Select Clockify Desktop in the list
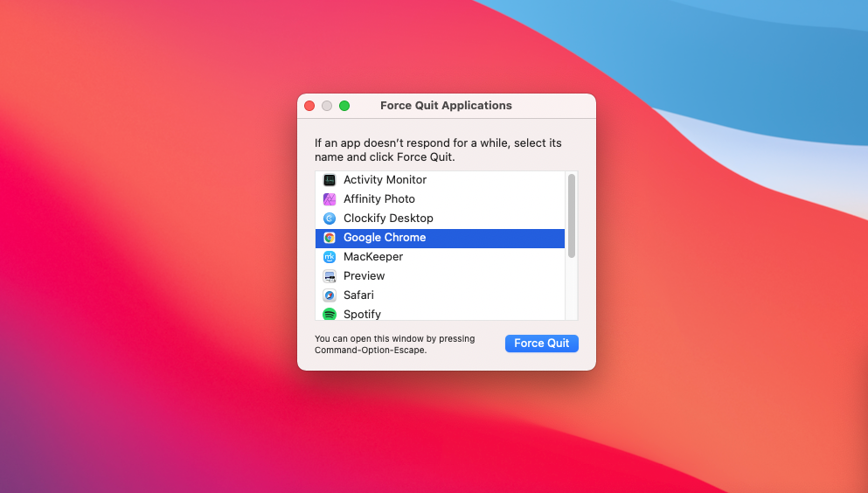Viewport: 868px width, 493px height. (x=440, y=219)
